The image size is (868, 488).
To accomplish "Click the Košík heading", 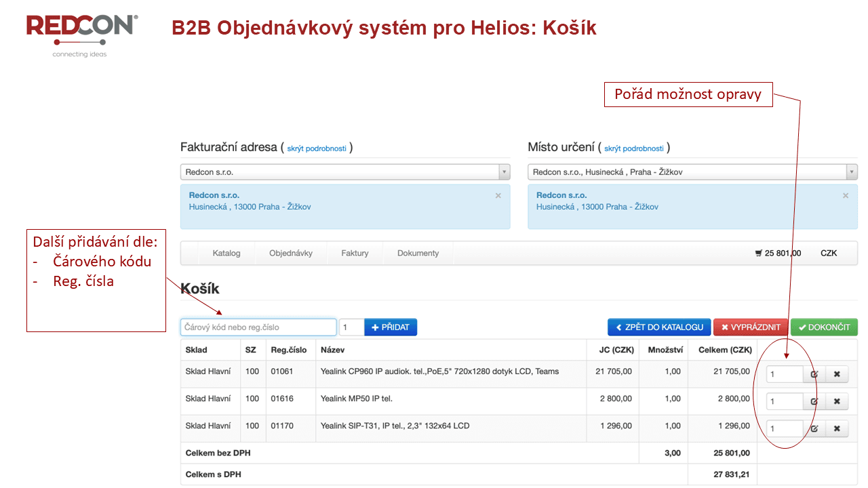I will pyautogui.click(x=200, y=289).
